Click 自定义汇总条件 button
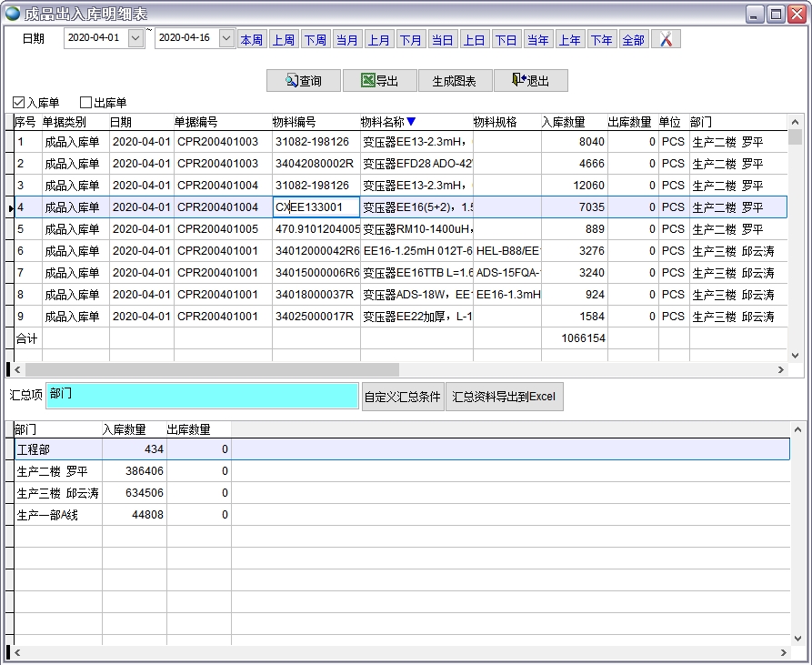The width and height of the screenshot is (812, 665). [x=402, y=397]
